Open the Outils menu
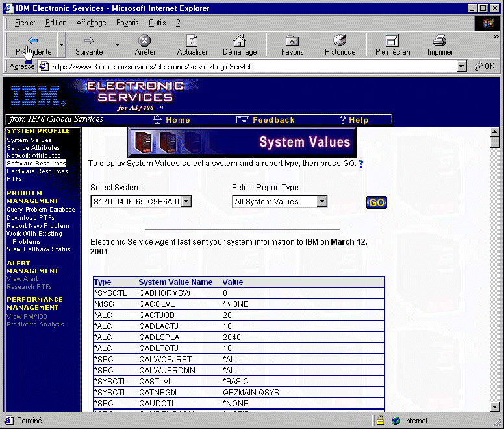The image size is (504, 429). [157, 23]
